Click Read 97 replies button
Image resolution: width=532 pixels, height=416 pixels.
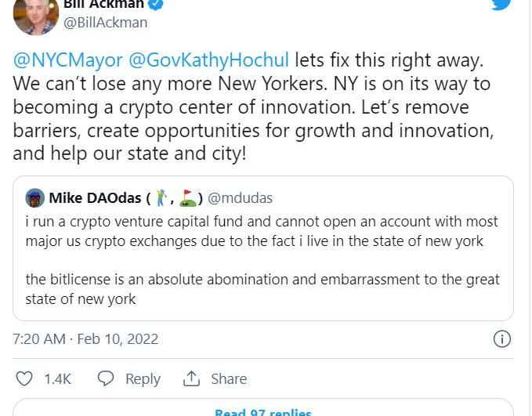[263, 411]
